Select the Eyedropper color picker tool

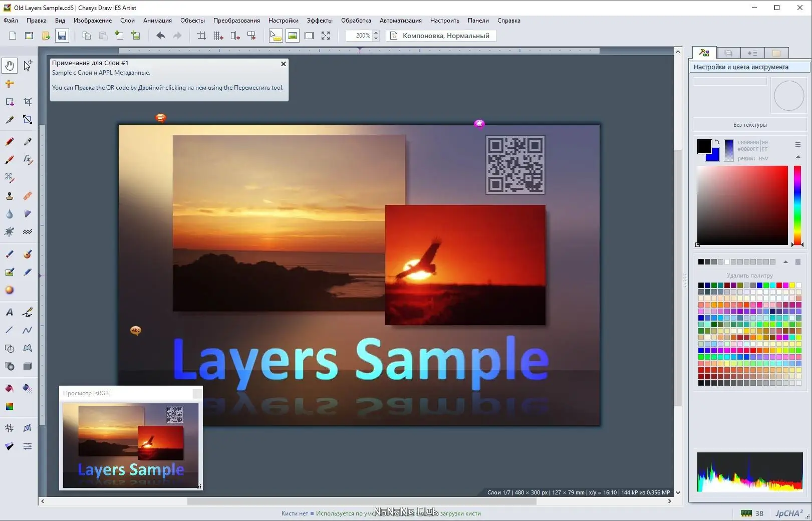tap(28, 142)
